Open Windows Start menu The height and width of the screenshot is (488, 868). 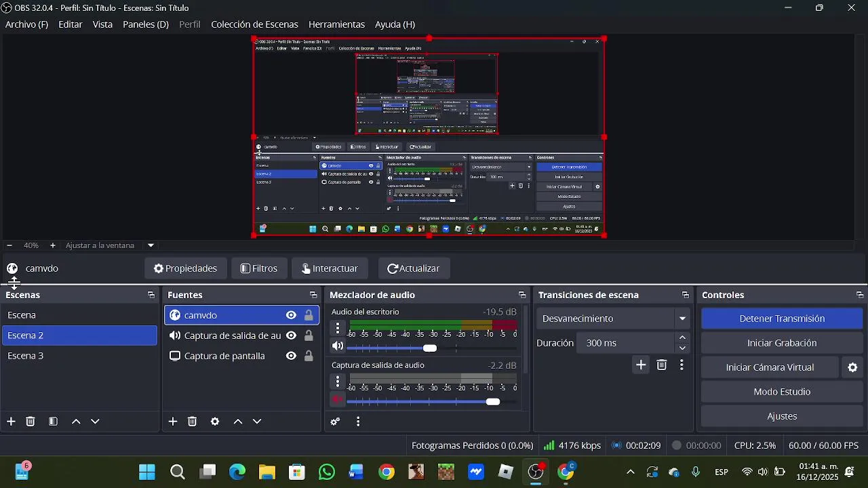coord(147,472)
